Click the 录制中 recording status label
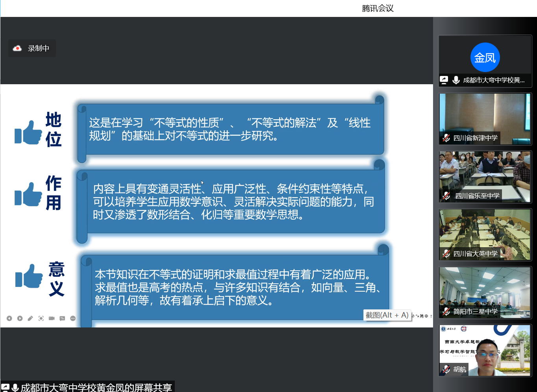 [x=38, y=48]
